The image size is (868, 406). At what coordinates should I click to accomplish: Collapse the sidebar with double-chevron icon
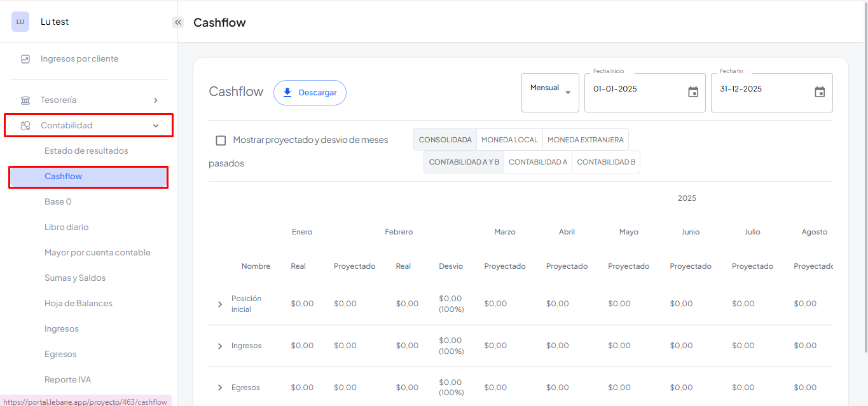[x=178, y=22]
